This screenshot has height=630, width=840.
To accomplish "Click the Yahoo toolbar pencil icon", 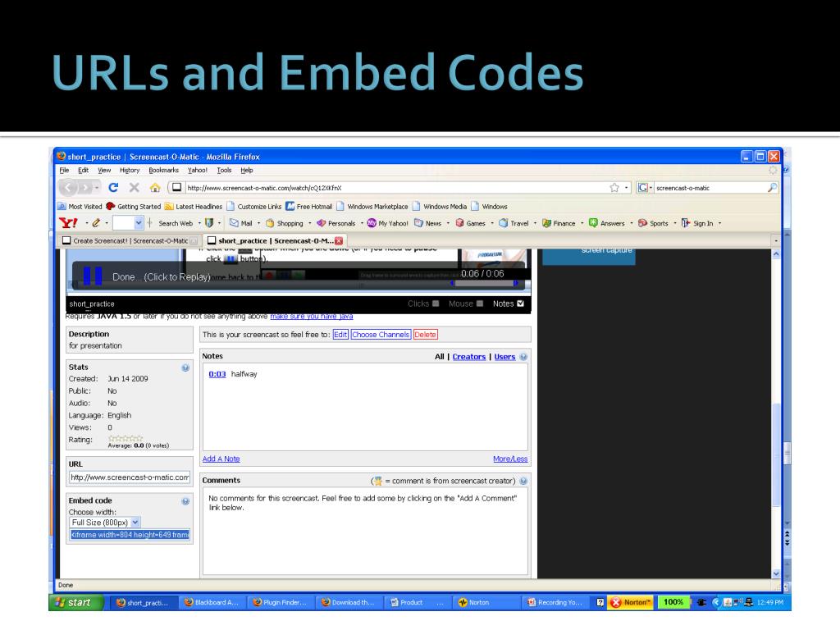I will (96, 223).
